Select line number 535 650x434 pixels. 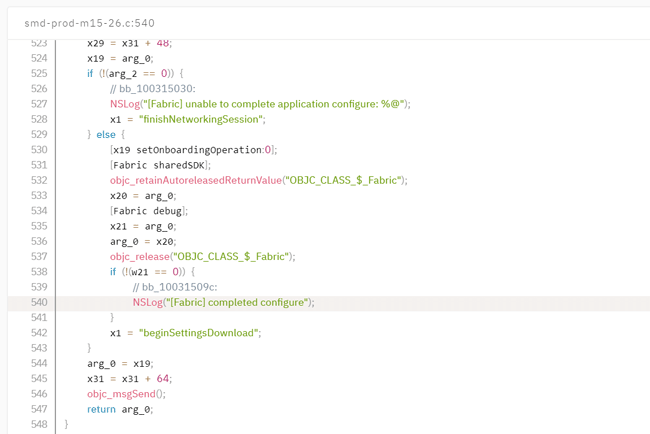pyautogui.click(x=39, y=226)
